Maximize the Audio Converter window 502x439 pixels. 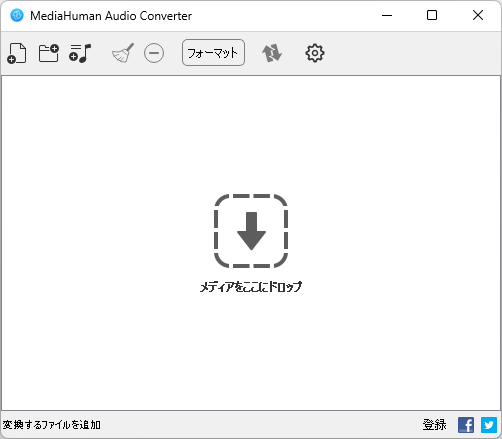(432, 15)
